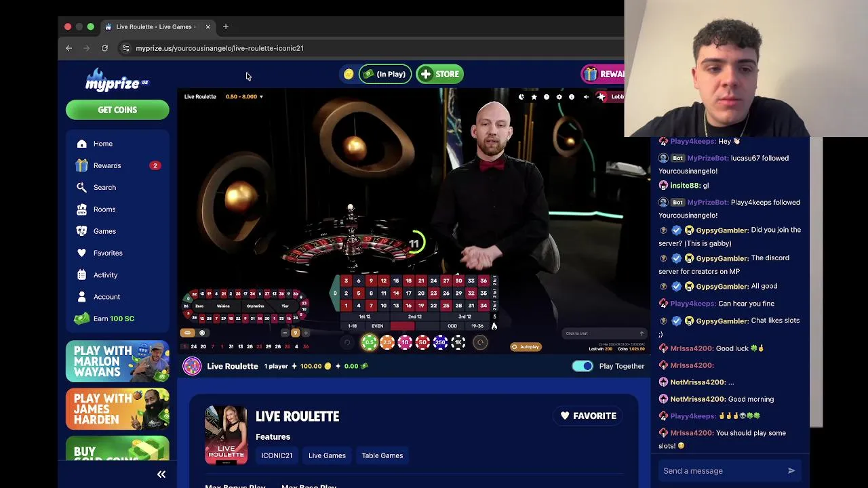Viewport: 868px width, 488px height.
Task: Click the Autoplay button
Action: [x=526, y=347]
